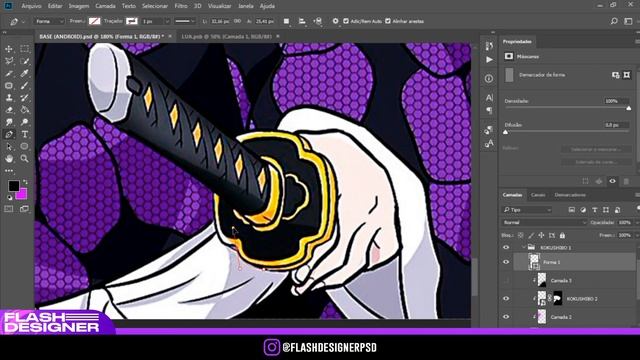Open the History panel icon
Viewport: 640px width, 360px height.
(x=489, y=46)
